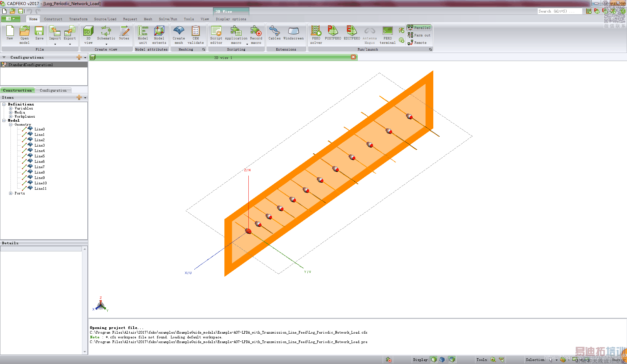Open the Solve/Run ribbon tab
Viewport: 627px width, 364px height.
coord(168,19)
